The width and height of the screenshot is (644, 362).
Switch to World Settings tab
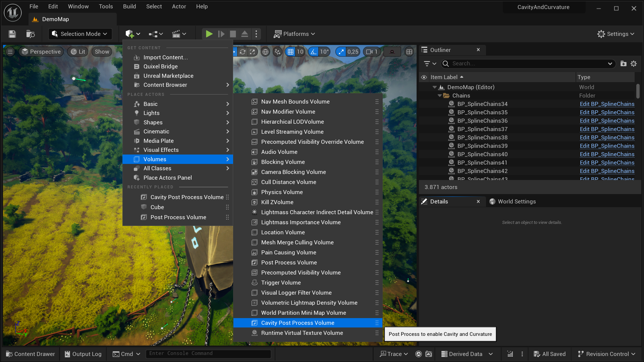[x=513, y=201]
